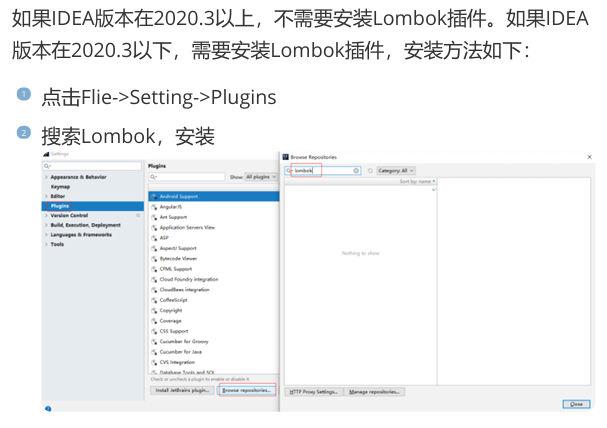Select the Copyright plugin row

click(214, 311)
